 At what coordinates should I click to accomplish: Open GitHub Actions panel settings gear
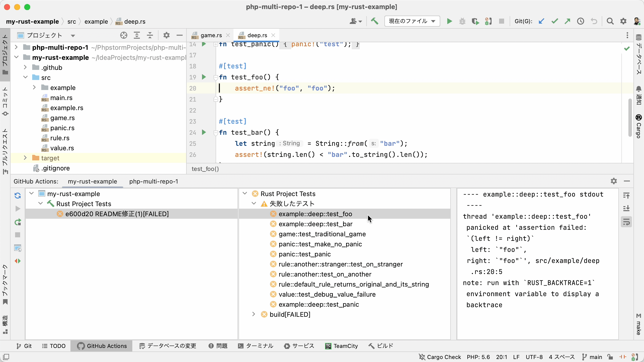coord(614,181)
